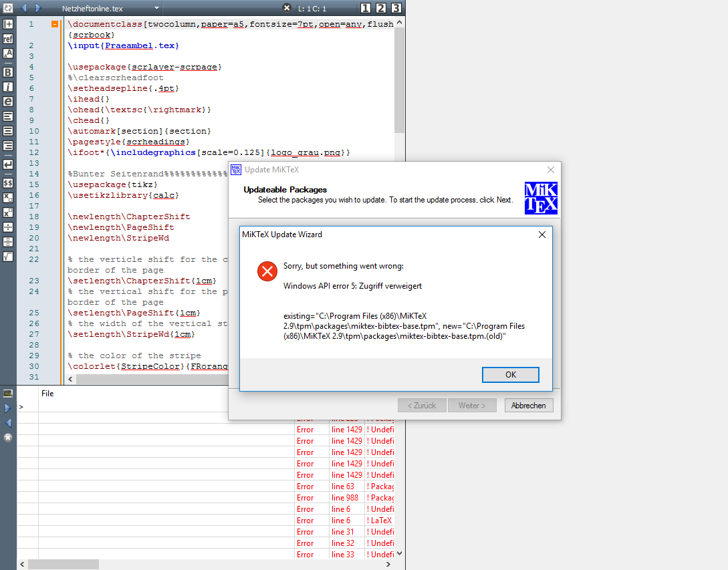
Task: Jump to bookmark 2
Action: click(x=381, y=8)
